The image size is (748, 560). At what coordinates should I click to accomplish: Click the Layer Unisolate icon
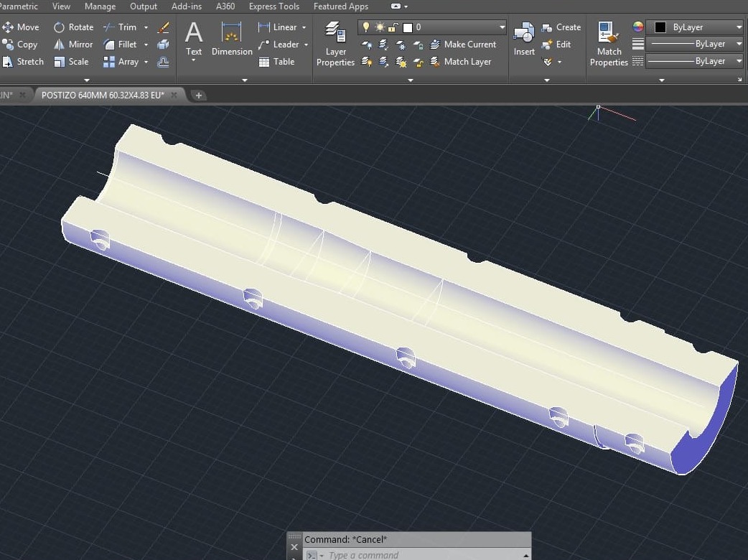pos(383,62)
